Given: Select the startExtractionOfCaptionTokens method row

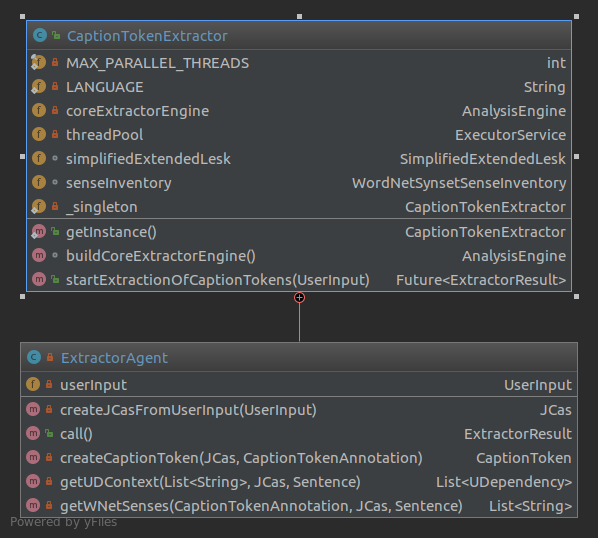Looking at the screenshot, I should [x=299, y=280].
